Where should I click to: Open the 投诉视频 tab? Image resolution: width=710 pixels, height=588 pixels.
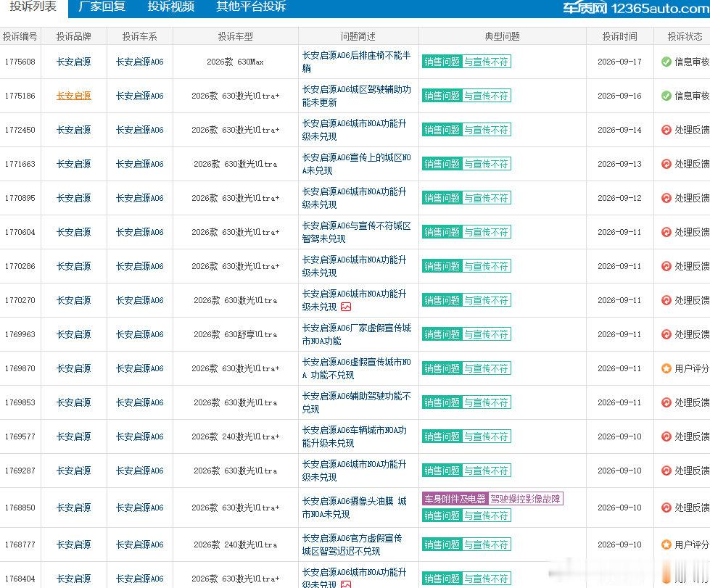(170, 7)
